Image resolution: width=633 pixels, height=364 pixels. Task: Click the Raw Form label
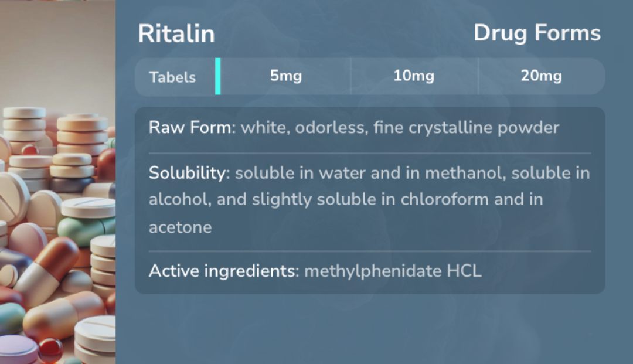click(192, 128)
